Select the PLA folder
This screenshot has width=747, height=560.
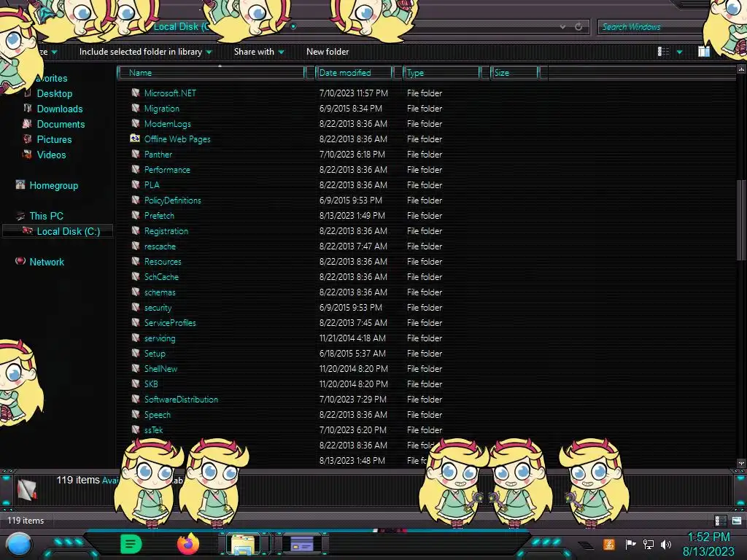point(152,184)
